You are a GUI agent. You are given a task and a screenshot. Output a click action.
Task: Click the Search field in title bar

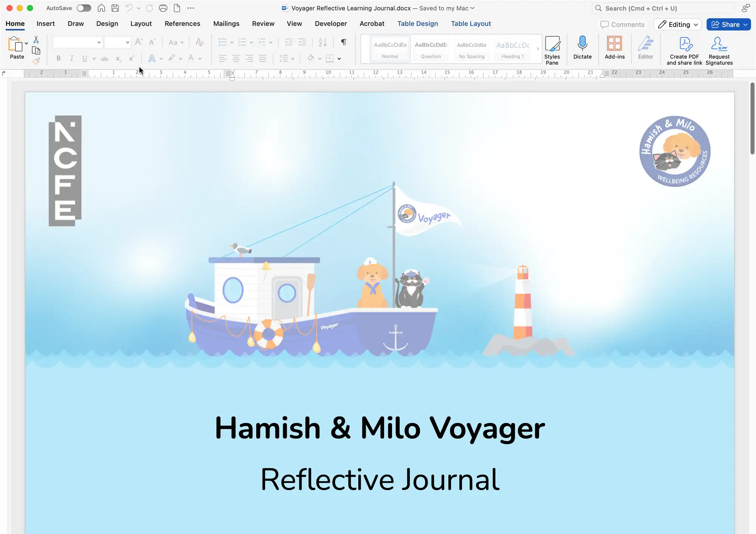(x=664, y=8)
